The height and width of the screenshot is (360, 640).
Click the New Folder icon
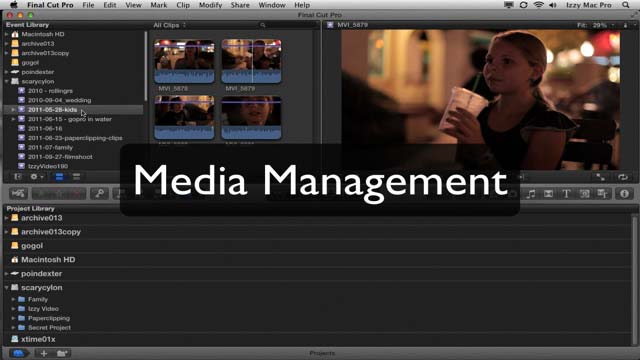click(62, 353)
